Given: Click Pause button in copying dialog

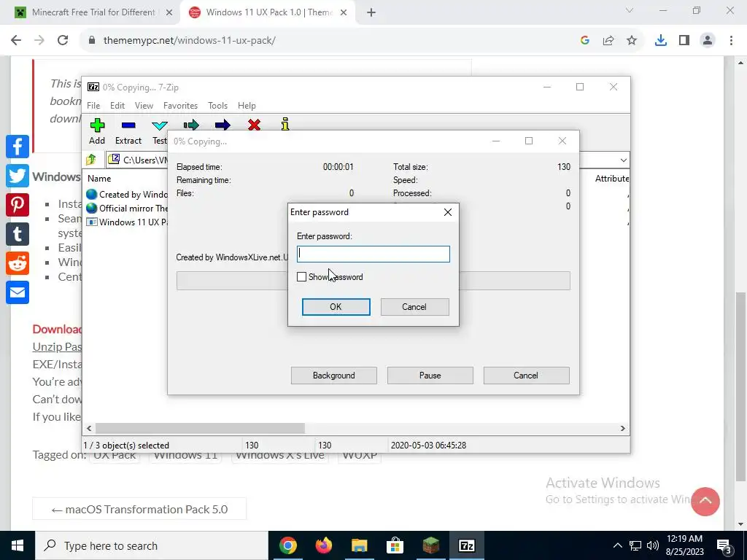Looking at the screenshot, I should pyautogui.click(x=430, y=376).
